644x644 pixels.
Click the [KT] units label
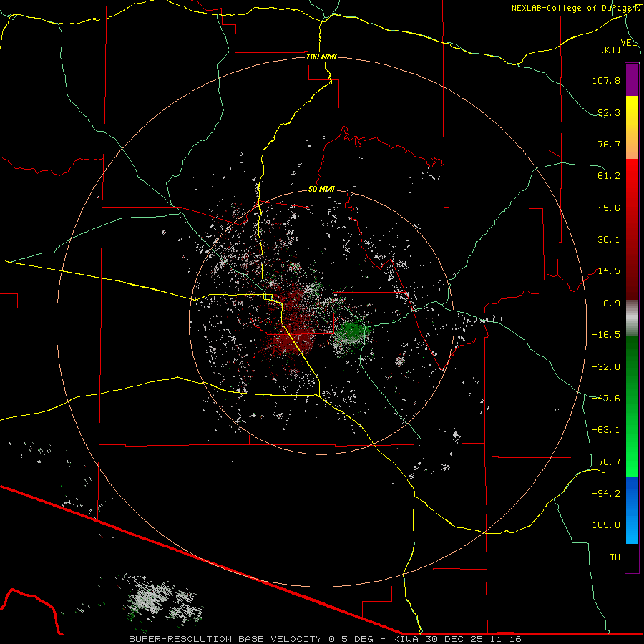(x=611, y=49)
